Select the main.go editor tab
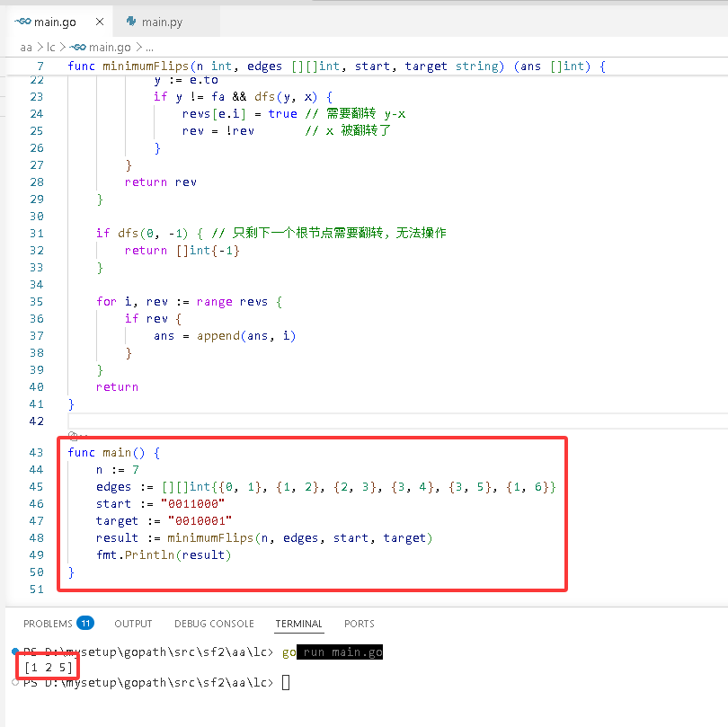728x727 pixels. pos(55,22)
